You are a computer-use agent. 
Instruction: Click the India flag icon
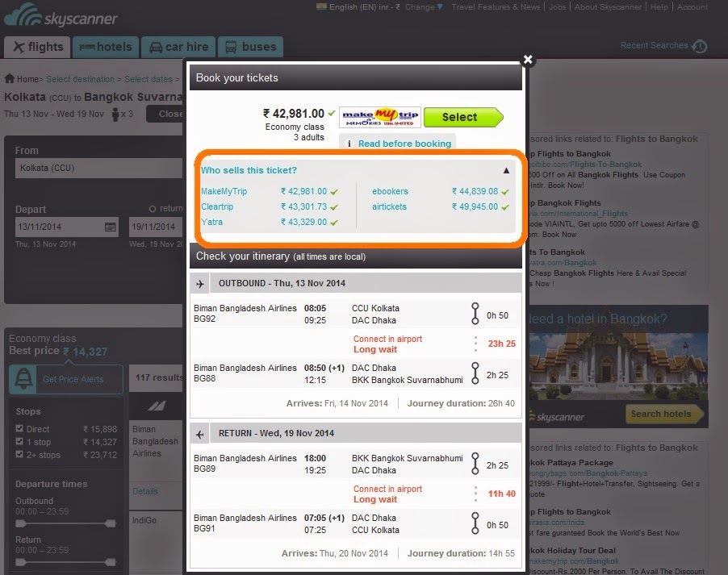coord(321,6)
